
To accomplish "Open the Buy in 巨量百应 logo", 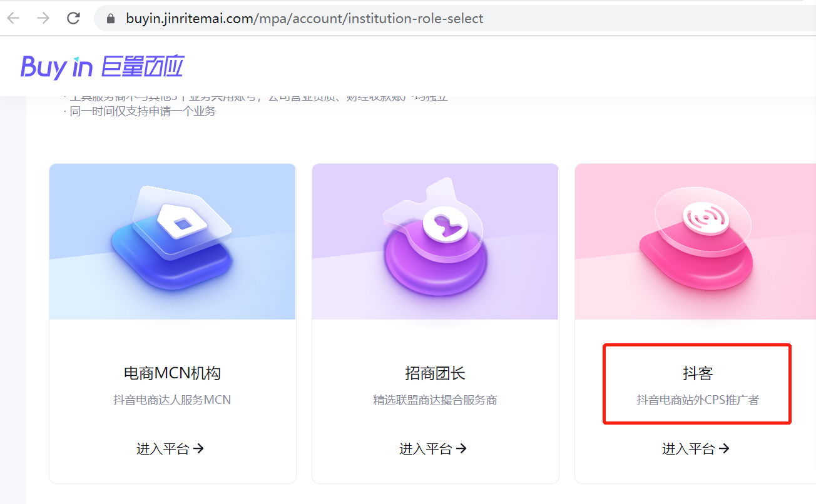I will click(x=102, y=66).
